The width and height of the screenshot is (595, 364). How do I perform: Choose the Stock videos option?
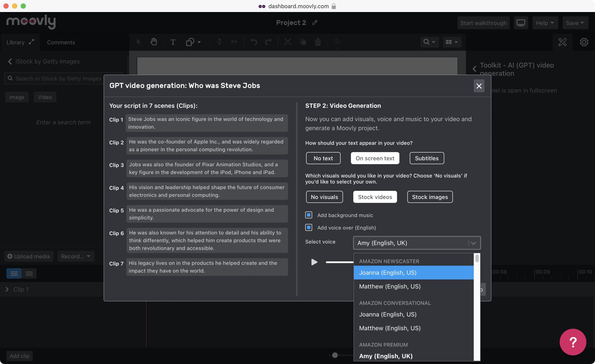pos(375,197)
